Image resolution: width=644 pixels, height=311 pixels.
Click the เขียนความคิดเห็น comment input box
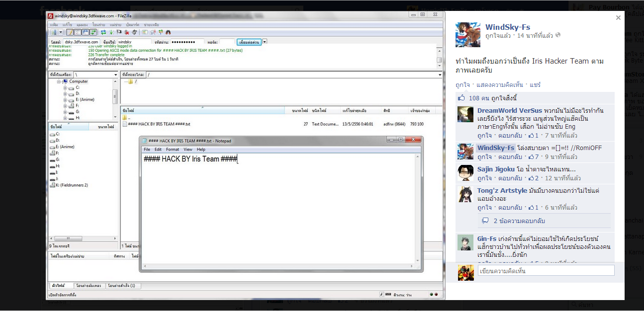pyautogui.click(x=546, y=271)
